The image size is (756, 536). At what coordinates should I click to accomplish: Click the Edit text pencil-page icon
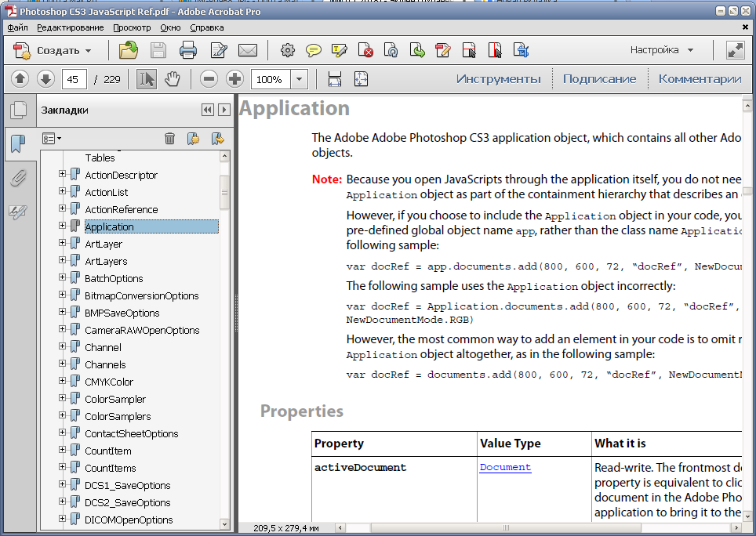(219, 50)
